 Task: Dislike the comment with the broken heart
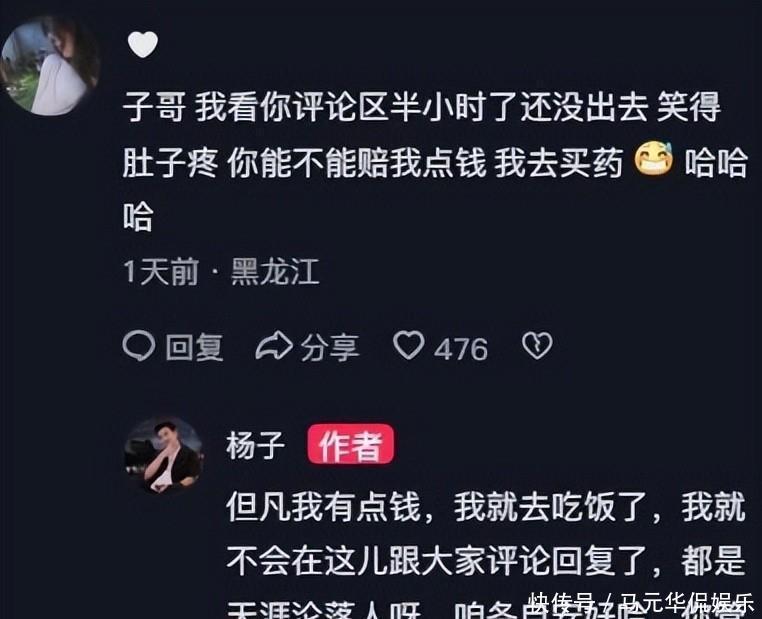point(537,346)
